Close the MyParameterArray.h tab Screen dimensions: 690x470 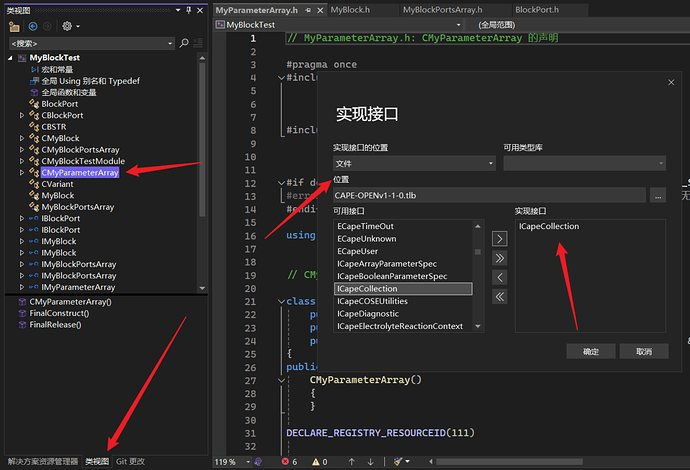(320, 10)
